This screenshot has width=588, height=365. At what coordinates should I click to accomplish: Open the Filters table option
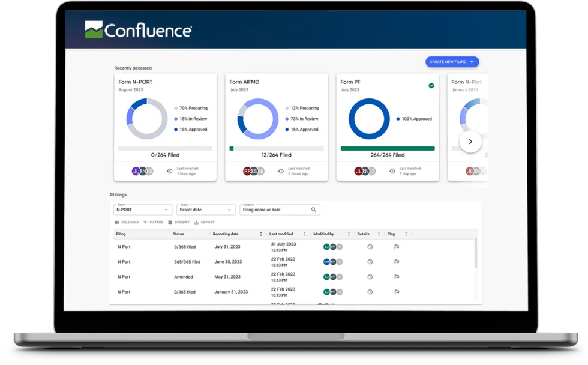154,223
